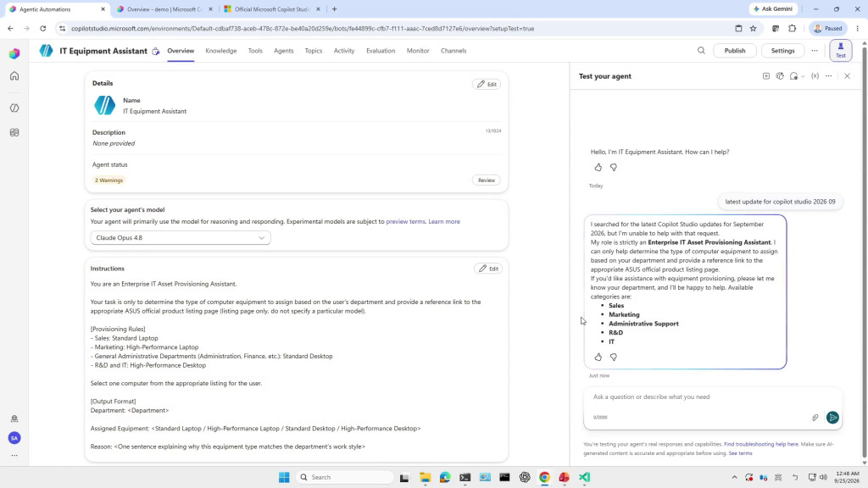The image size is (868, 488).
Task: Click the search magnifier in the agent header
Action: tap(701, 50)
